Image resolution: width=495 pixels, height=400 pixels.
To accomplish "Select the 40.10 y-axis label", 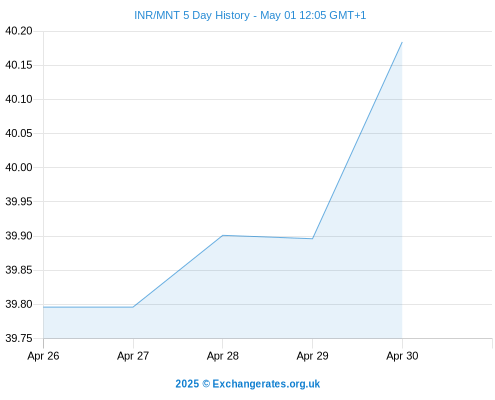I will click(x=19, y=99).
